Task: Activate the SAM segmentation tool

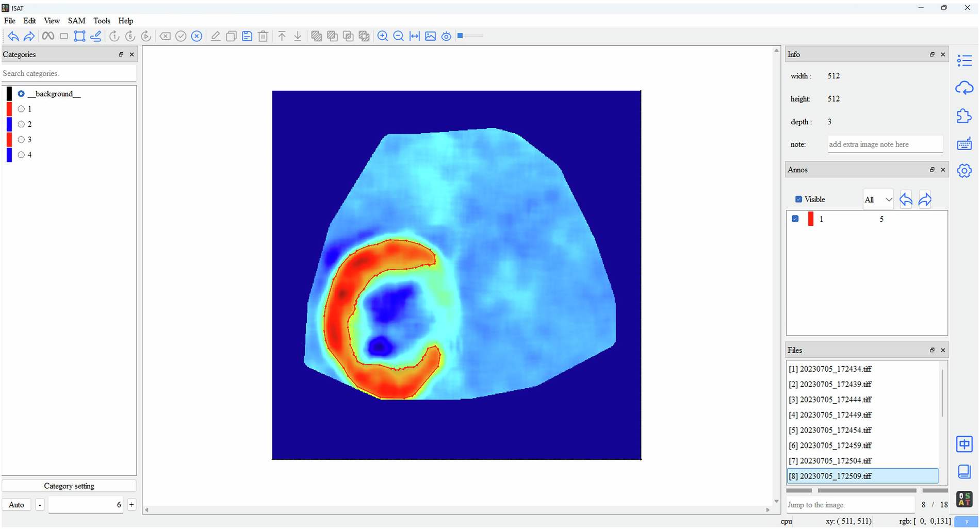Action: point(48,36)
